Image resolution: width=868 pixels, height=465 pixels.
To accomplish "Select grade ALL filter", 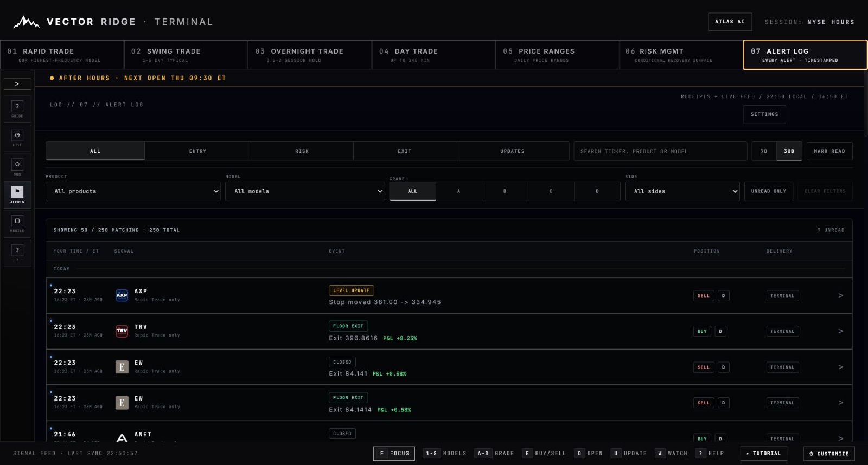I will [412, 191].
